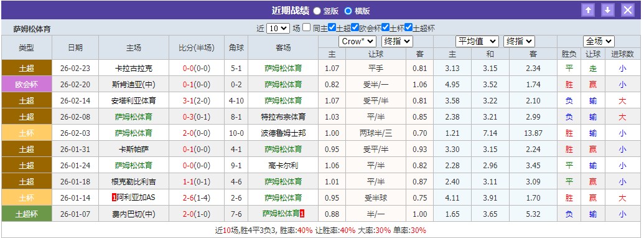
Task: Uncheck the 土杯 checkbox
Action: point(385,28)
